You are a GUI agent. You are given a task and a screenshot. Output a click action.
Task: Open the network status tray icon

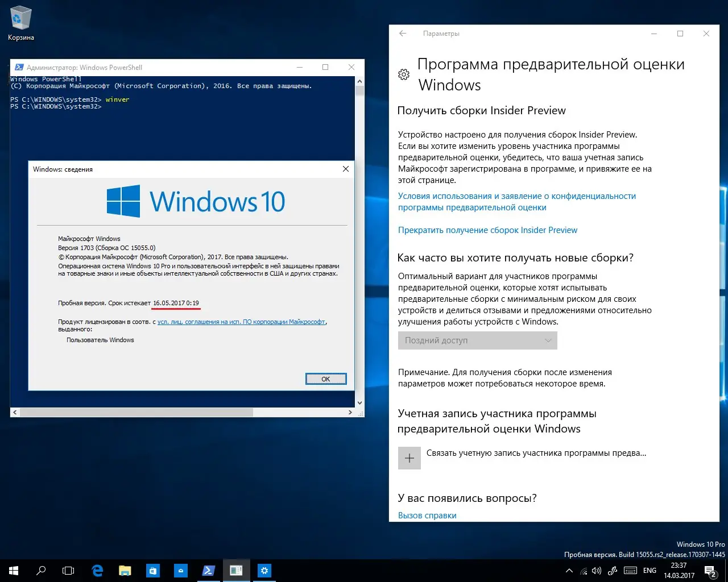584,571
